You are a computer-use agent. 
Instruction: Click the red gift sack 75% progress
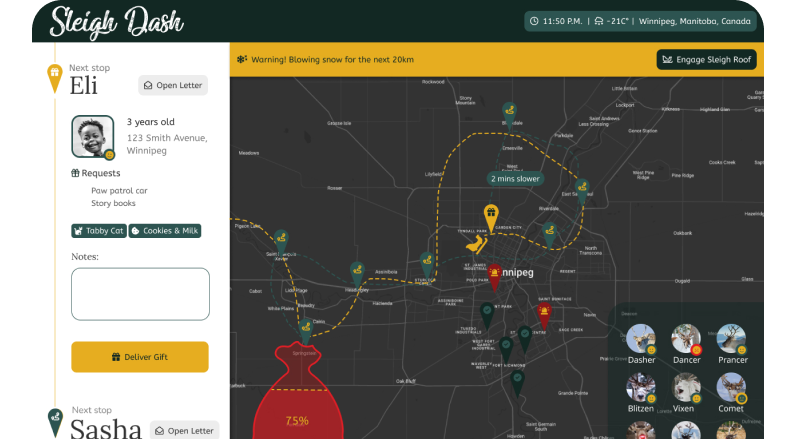pos(297,400)
